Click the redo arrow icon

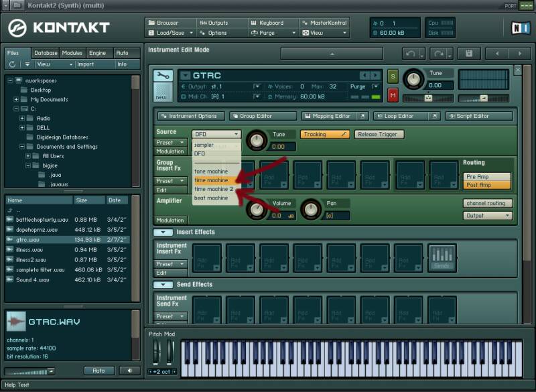pyautogui.click(x=439, y=54)
